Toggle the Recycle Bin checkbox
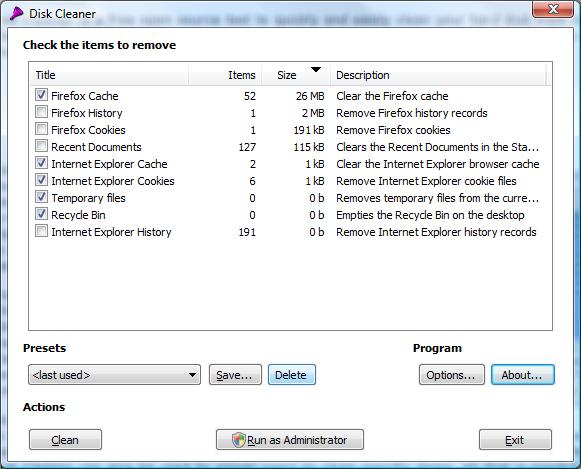 tap(41, 214)
